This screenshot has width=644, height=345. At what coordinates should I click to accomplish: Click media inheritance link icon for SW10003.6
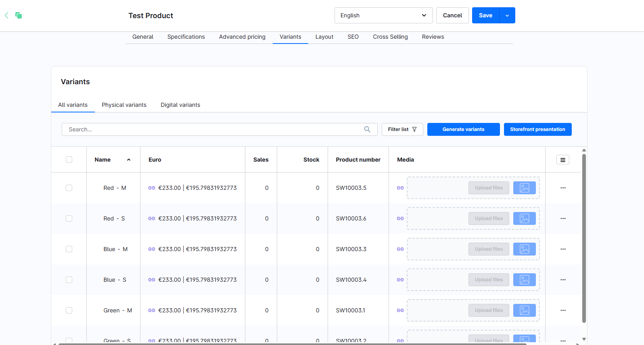tap(400, 218)
